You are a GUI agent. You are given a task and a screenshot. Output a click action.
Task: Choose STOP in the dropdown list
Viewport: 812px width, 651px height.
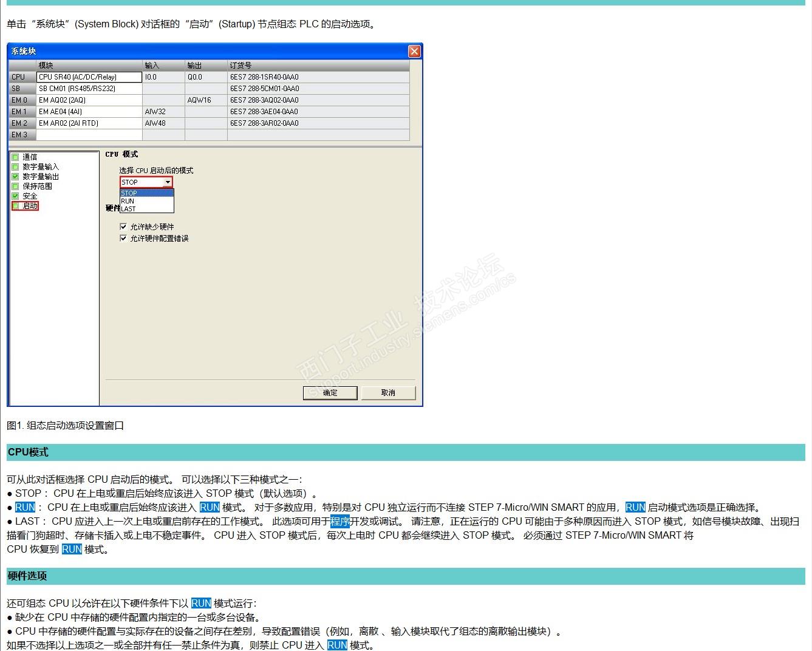pyautogui.click(x=147, y=193)
